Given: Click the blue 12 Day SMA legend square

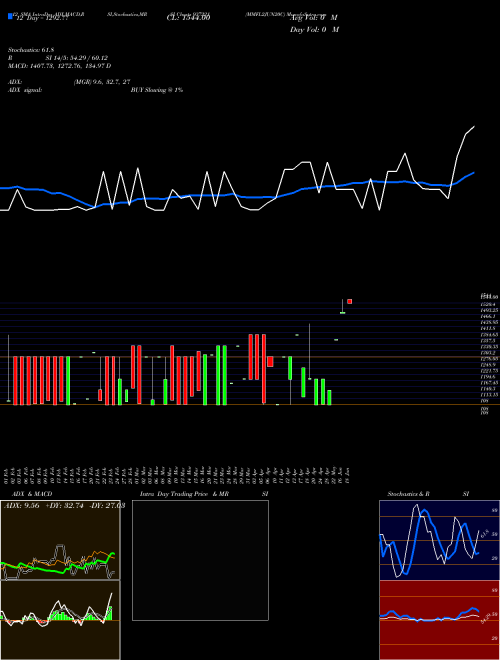Looking at the screenshot, I should [x=10, y=16].
